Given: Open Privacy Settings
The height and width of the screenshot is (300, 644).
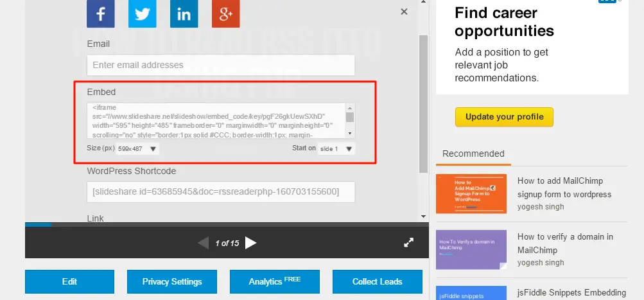Looking at the screenshot, I should 172,281.
